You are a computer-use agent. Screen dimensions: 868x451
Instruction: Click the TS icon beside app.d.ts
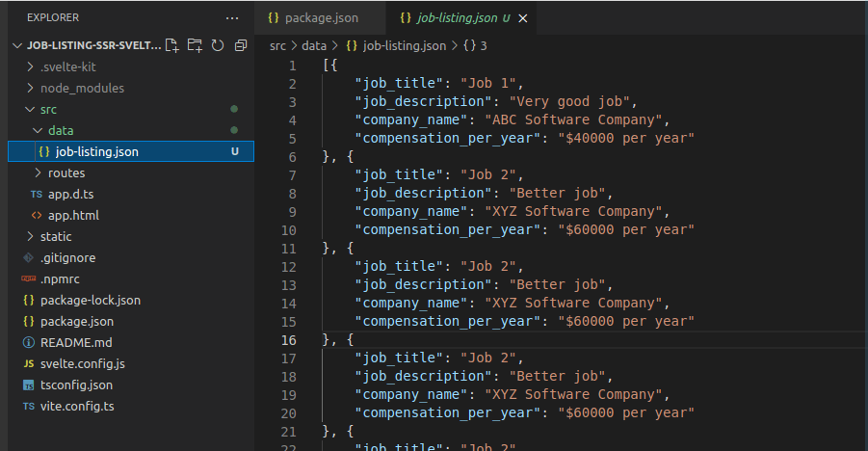coord(37,194)
